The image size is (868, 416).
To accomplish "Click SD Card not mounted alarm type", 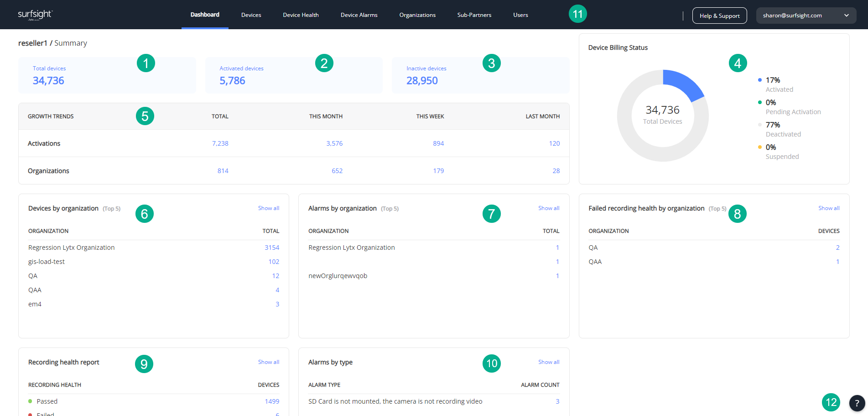I will point(395,401).
